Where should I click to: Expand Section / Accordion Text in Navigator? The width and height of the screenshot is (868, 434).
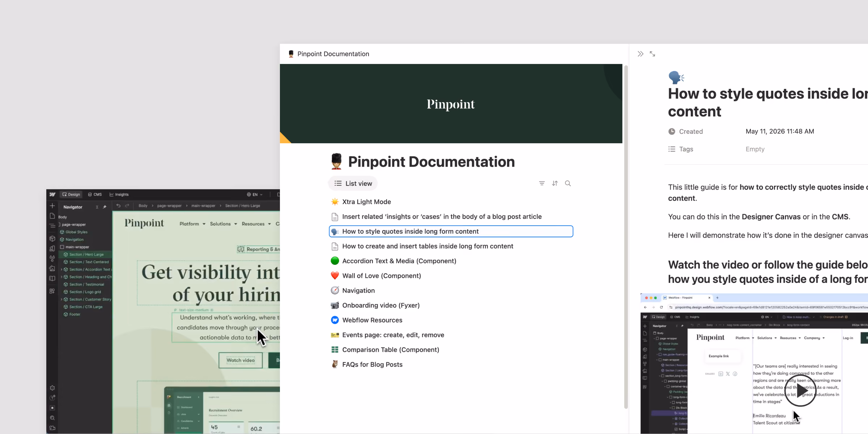click(x=61, y=269)
